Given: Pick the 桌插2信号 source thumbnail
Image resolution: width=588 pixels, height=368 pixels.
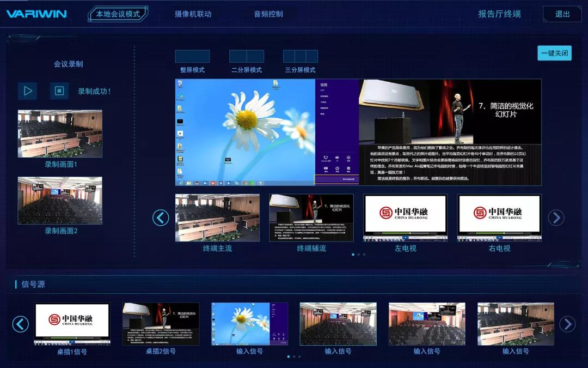Looking at the screenshot, I should 161,324.
